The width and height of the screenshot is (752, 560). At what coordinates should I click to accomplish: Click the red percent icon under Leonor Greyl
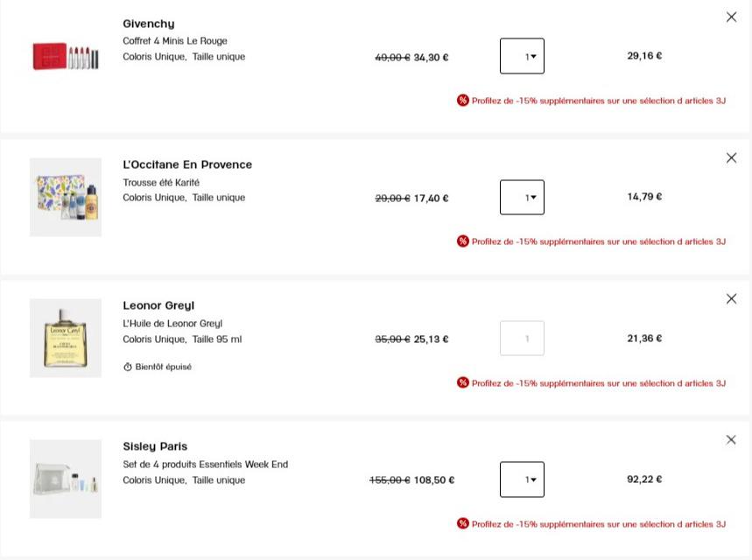(x=463, y=382)
